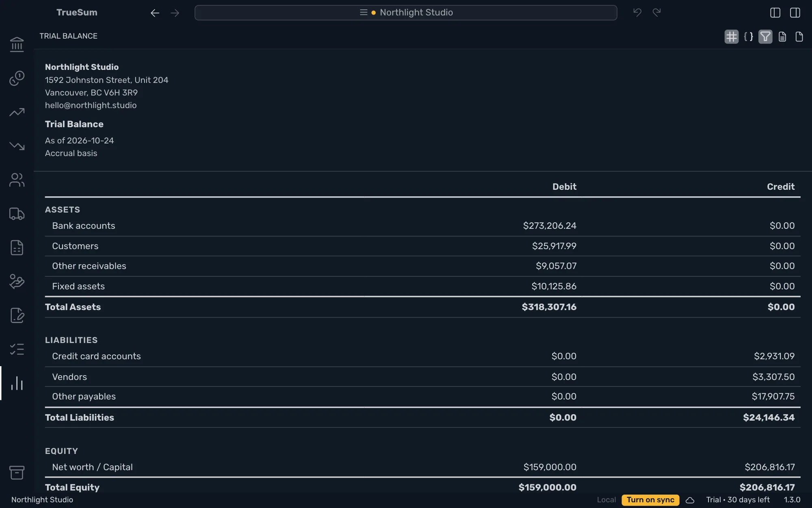
Task: Toggle the right sidebar panel
Action: click(795, 13)
